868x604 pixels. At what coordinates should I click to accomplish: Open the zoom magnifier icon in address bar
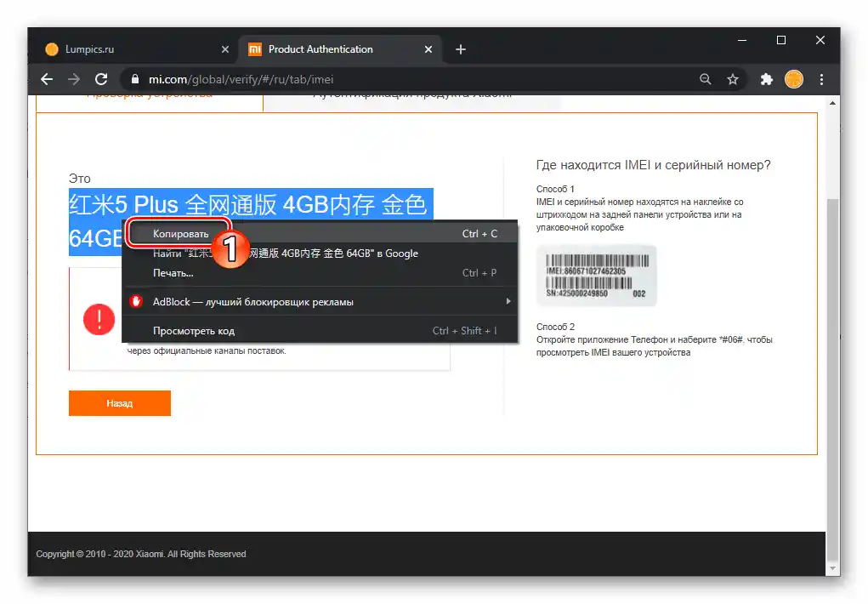point(705,79)
